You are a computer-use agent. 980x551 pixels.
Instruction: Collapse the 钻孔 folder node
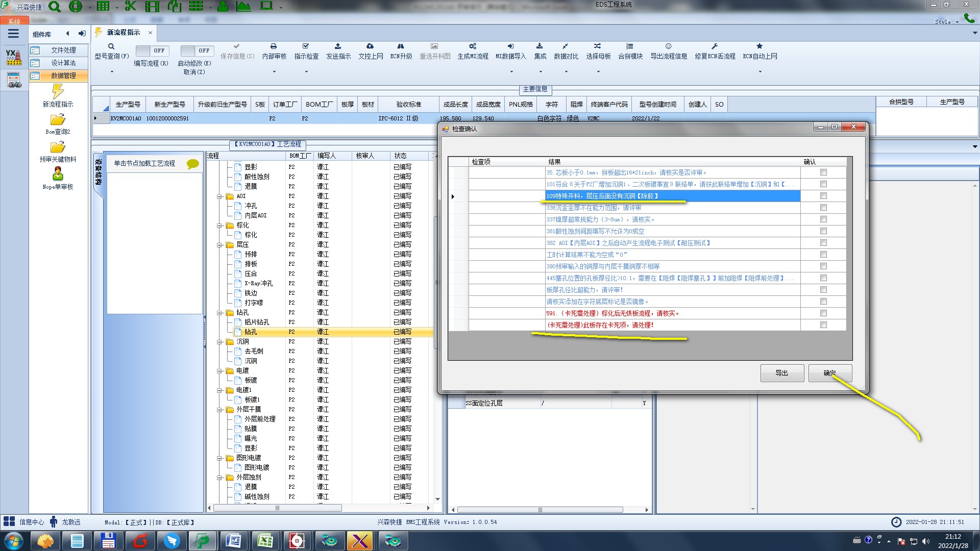tap(219, 313)
